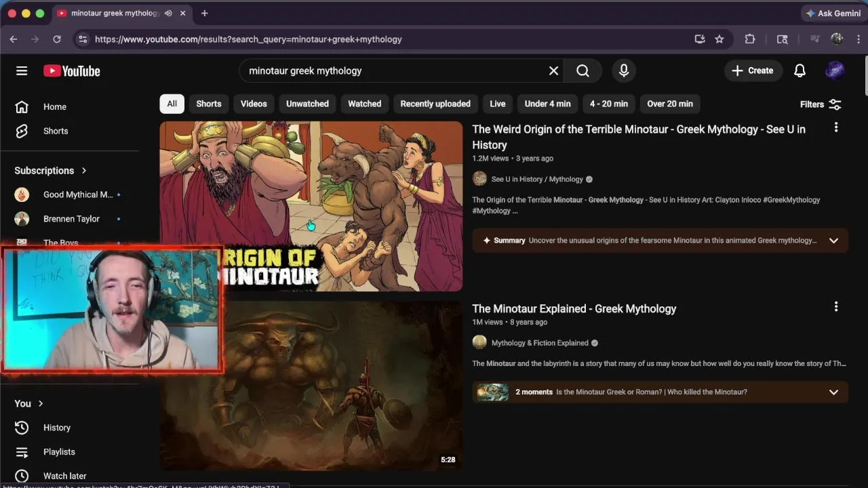Select the Unwatched filter chip
The height and width of the screenshot is (488, 868).
click(x=307, y=104)
